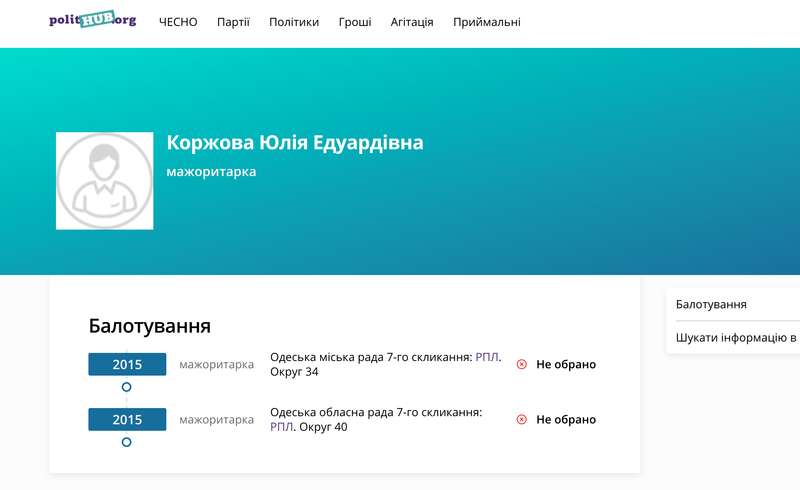
Task: Click the мажоритарка label under the candidate name
Action: pos(211,172)
